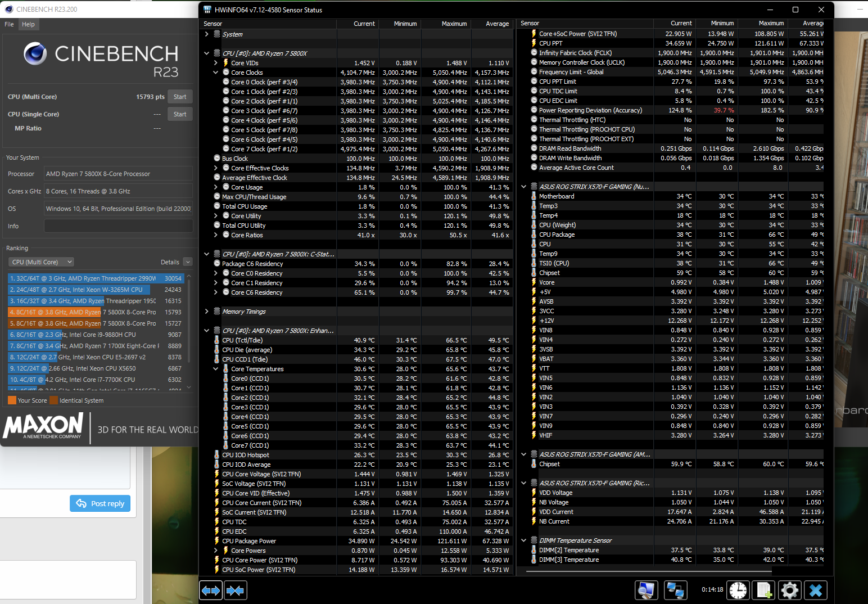Viewport: 868px width, 604px height.
Task: Click the thermometer icon beside CPU (Tctl/Tdie)
Action: coord(217,340)
